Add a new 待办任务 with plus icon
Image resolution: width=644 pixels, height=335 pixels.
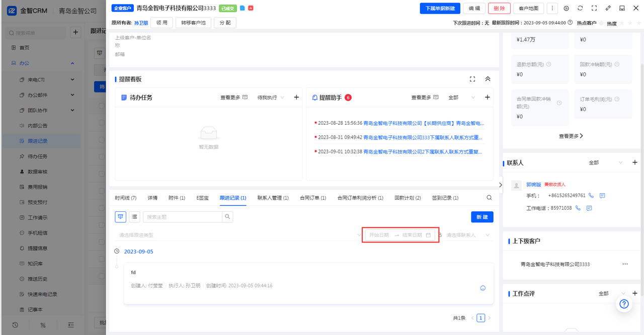[296, 98]
